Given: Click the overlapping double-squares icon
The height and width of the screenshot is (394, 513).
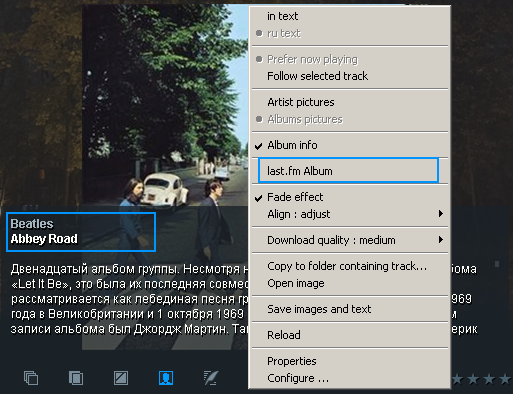Looking at the screenshot, I should click(76, 378).
